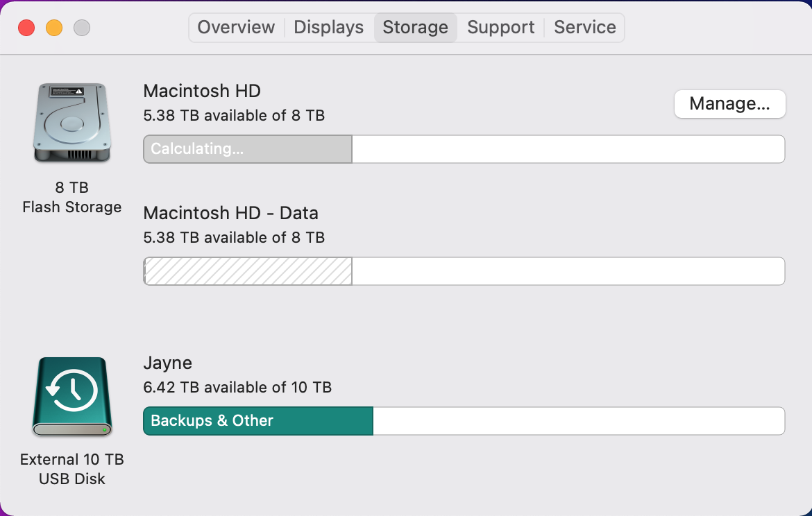Go to the Service tab
812x516 pixels.
pyautogui.click(x=584, y=28)
